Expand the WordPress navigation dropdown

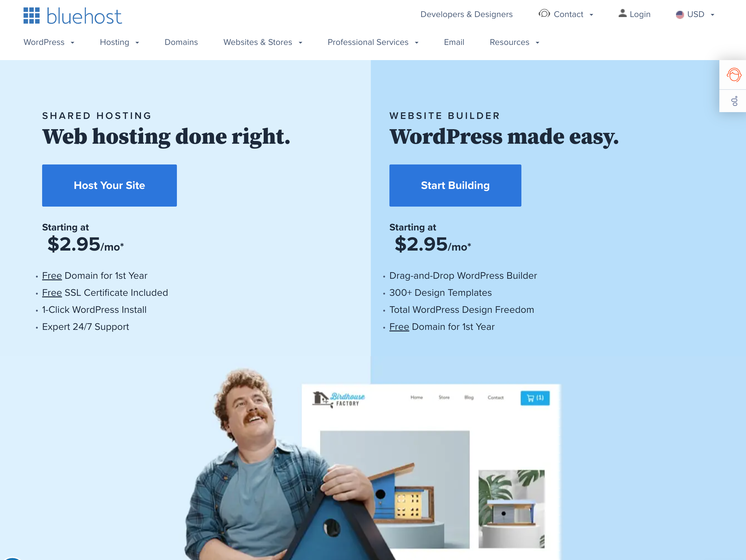click(x=50, y=42)
